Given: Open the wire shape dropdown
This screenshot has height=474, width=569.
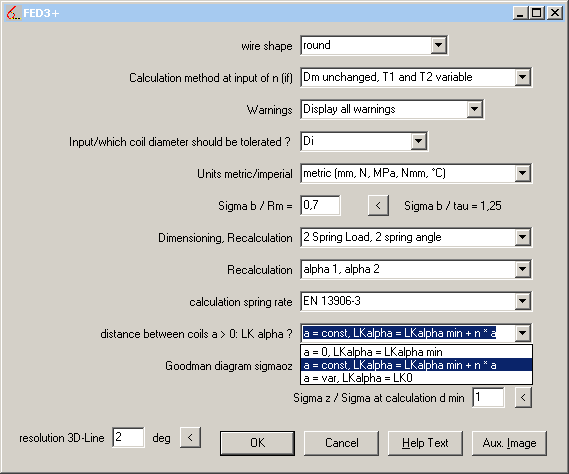Looking at the screenshot, I should pos(438,45).
